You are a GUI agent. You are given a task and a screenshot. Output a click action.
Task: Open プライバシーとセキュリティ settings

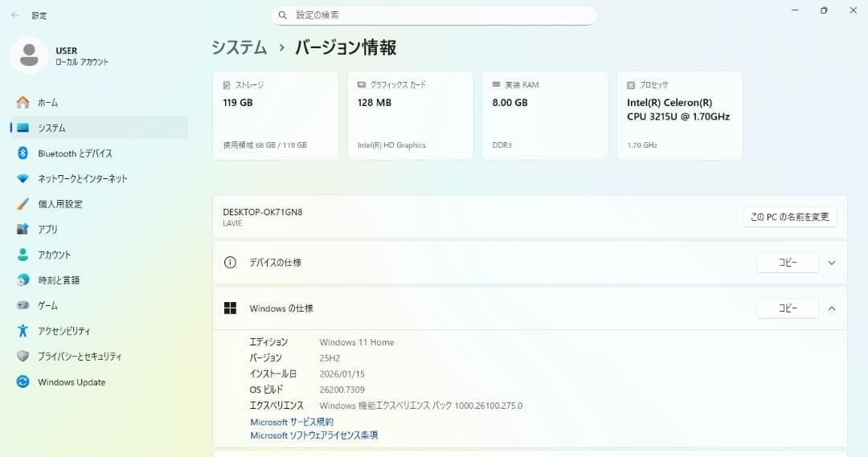tap(99, 357)
